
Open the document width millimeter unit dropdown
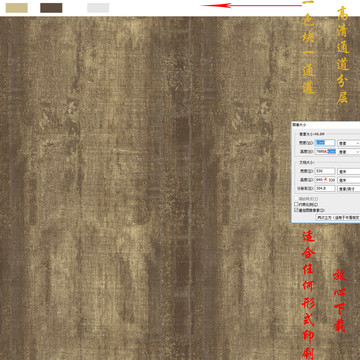(x=349, y=171)
